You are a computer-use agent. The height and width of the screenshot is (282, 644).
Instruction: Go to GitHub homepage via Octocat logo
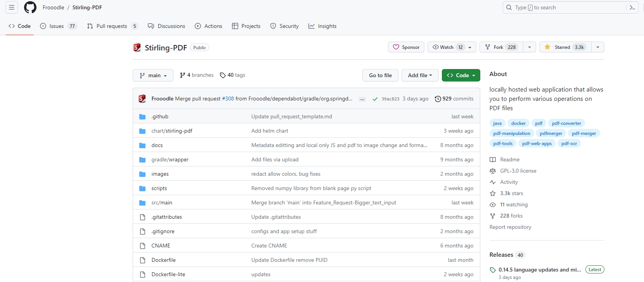click(x=30, y=7)
